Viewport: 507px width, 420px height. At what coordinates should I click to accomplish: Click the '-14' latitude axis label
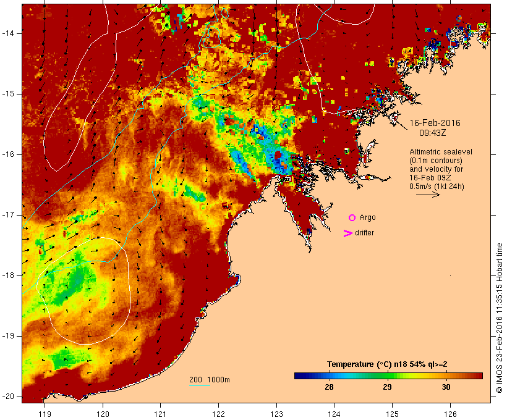point(8,33)
